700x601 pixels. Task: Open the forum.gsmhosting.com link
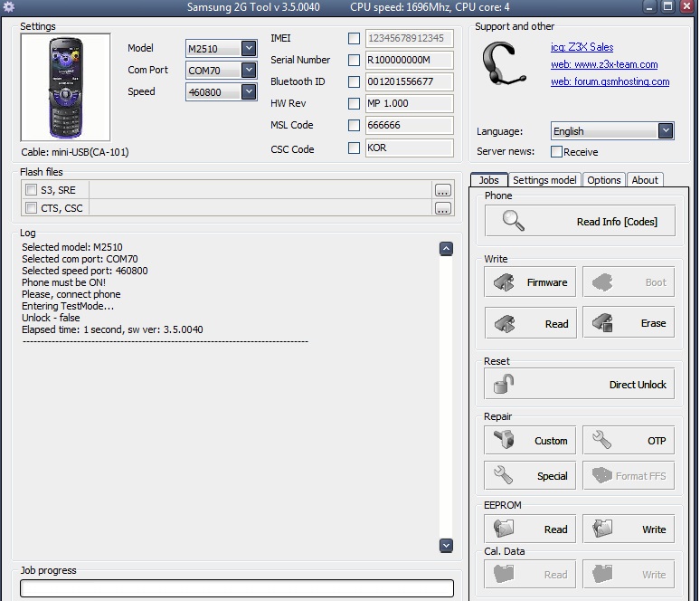pos(610,81)
